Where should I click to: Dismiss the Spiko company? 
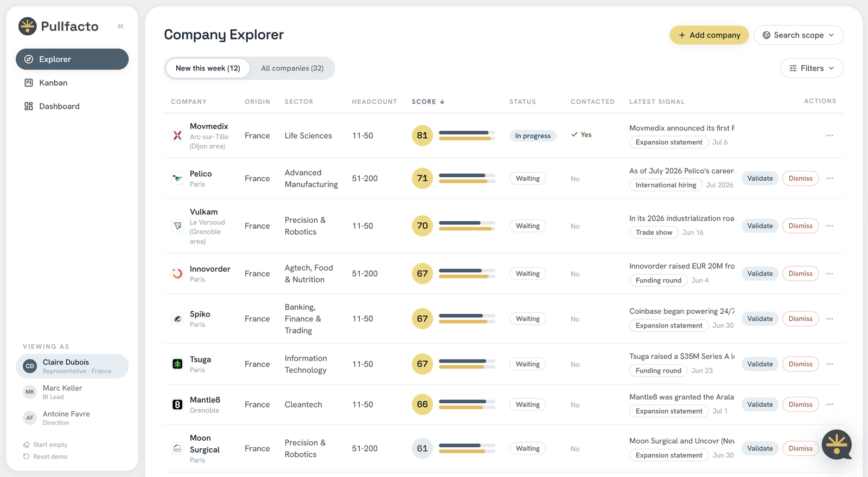coord(801,319)
